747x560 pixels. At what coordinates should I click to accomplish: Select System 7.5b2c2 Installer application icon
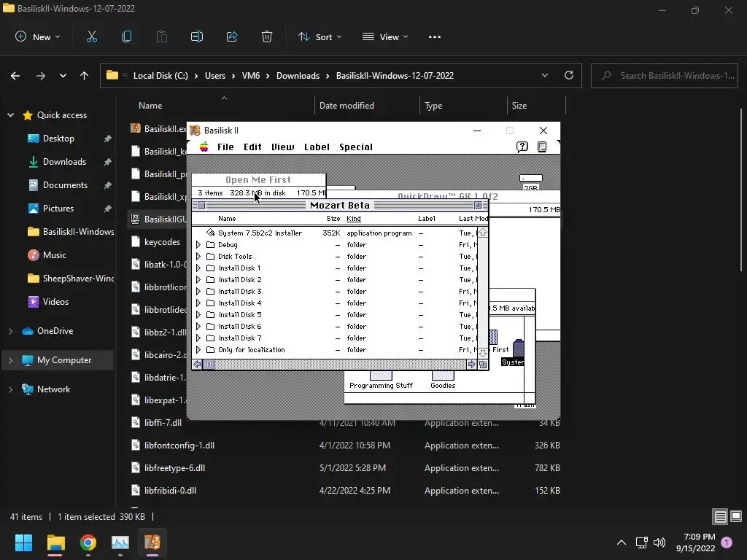pyautogui.click(x=211, y=233)
